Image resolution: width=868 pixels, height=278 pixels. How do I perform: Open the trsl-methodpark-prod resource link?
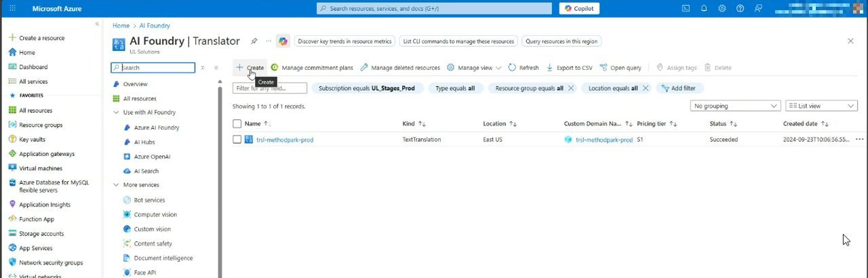[285, 140]
